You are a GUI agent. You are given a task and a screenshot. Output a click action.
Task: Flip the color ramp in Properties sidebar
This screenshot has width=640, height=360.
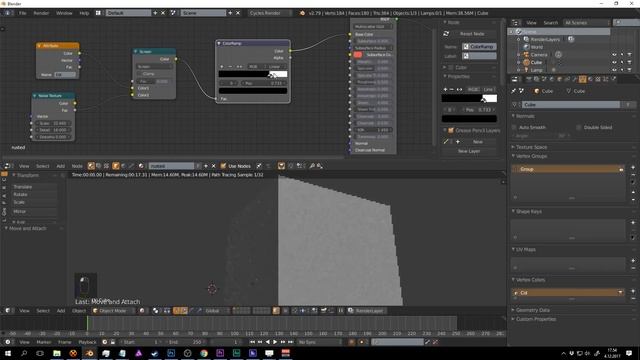459,89
